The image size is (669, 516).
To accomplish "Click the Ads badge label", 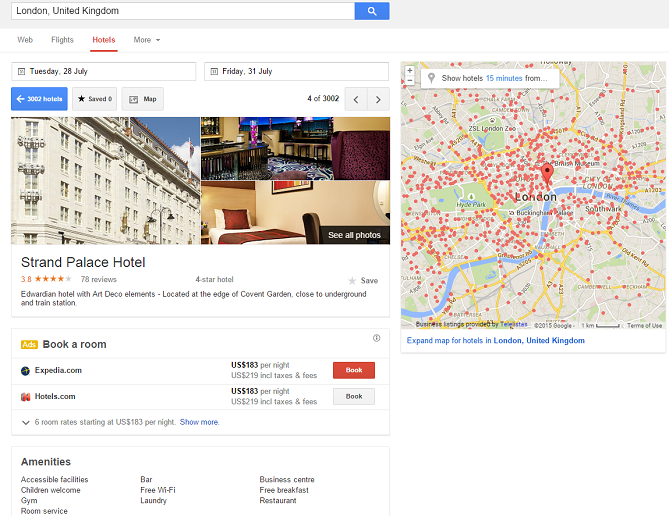I will tap(29, 344).
